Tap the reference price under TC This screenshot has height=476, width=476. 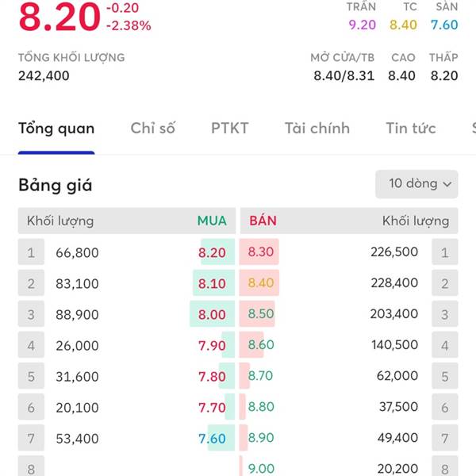pos(403,25)
